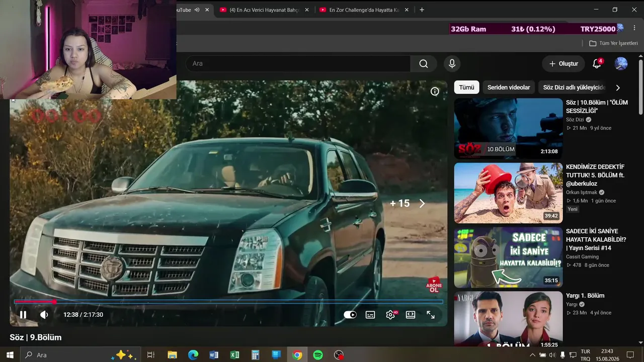This screenshot has height=362, width=644.
Task: Open the account avatar menu
Action: click(621, 64)
